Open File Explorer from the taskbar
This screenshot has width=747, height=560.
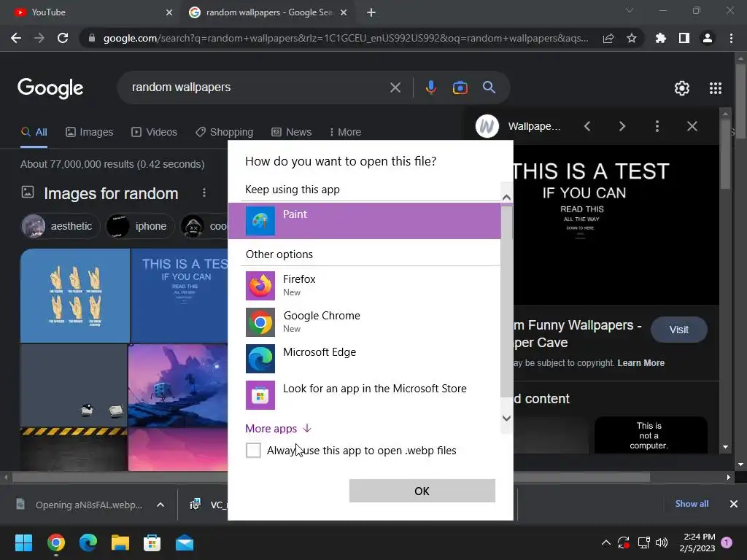click(x=120, y=542)
